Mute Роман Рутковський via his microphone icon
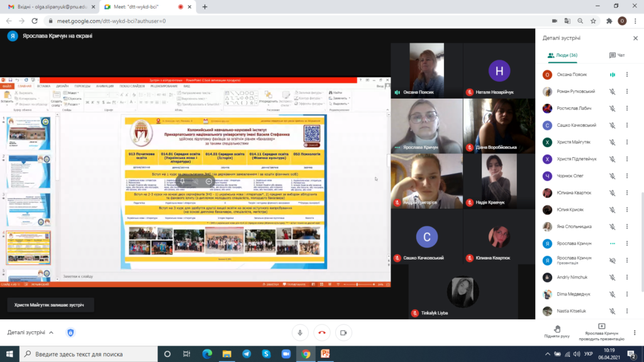644x362 pixels. coord(612,91)
